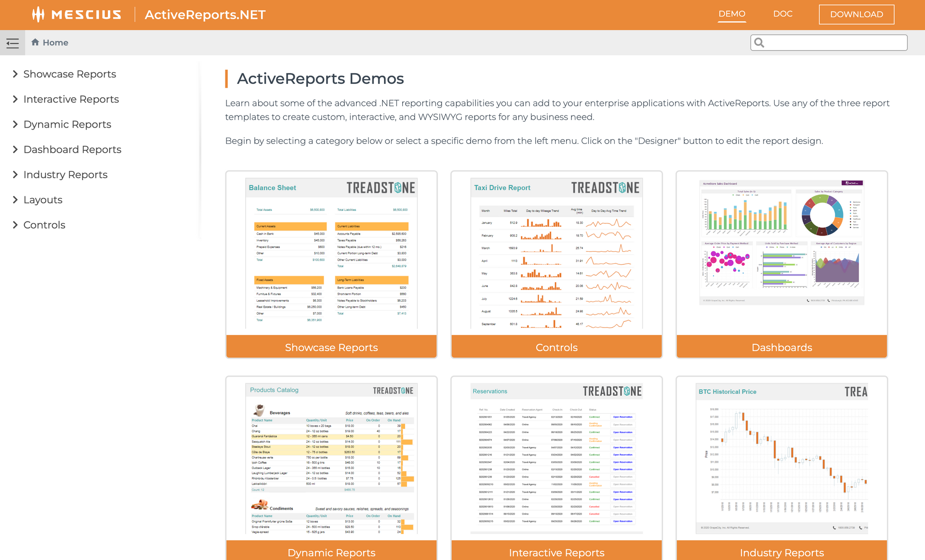Select Controls in the sidebar
Image resolution: width=925 pixels, height=560 pixels.
[x=44, y=225]
